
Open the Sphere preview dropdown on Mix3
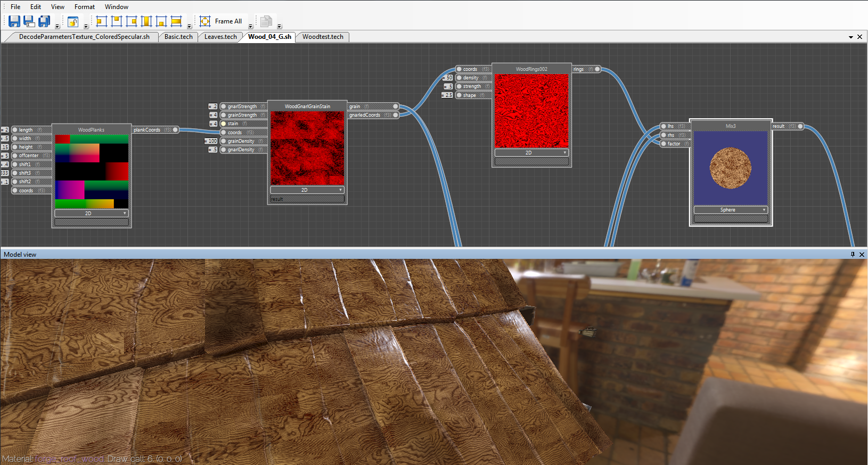point(731,210)
